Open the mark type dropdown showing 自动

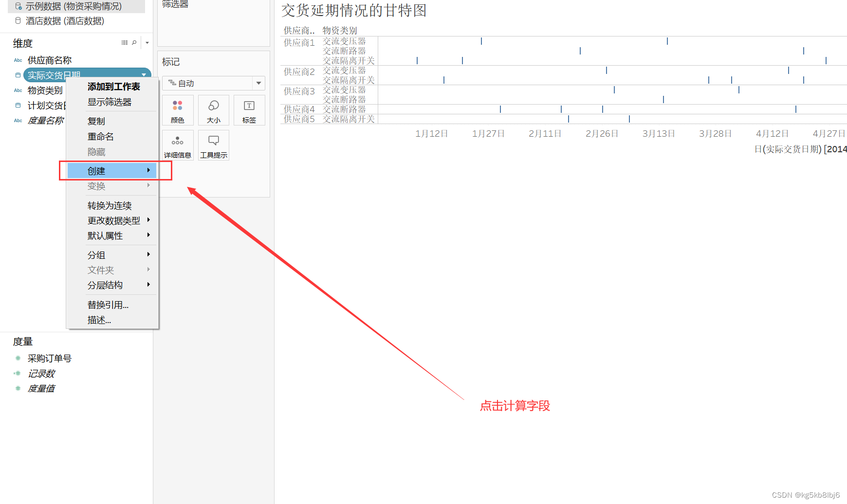(x=214, y=83)
